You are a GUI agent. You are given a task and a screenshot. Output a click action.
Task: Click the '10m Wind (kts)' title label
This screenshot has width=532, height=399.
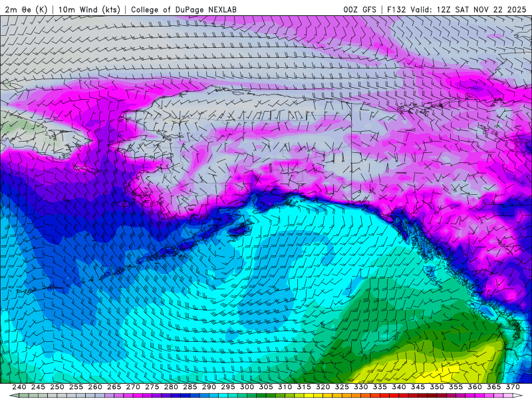pos(89,9)
